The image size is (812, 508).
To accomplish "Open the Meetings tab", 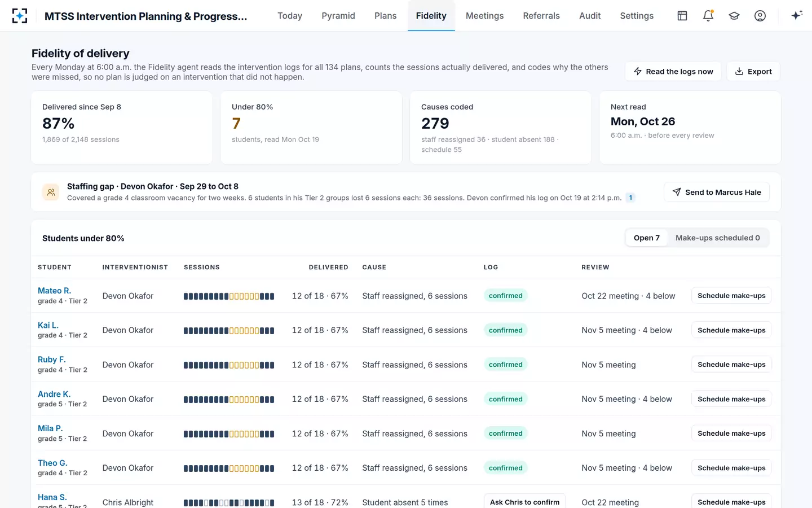I will pyautogui.click(x=485, y=16).
